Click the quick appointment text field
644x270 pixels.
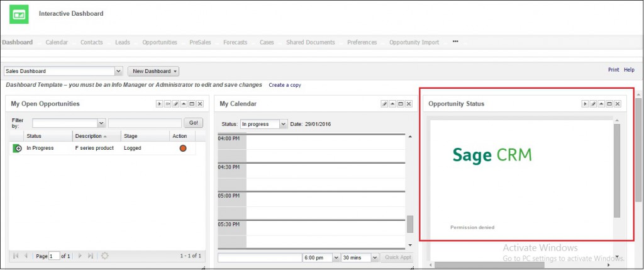coord(260,257)
